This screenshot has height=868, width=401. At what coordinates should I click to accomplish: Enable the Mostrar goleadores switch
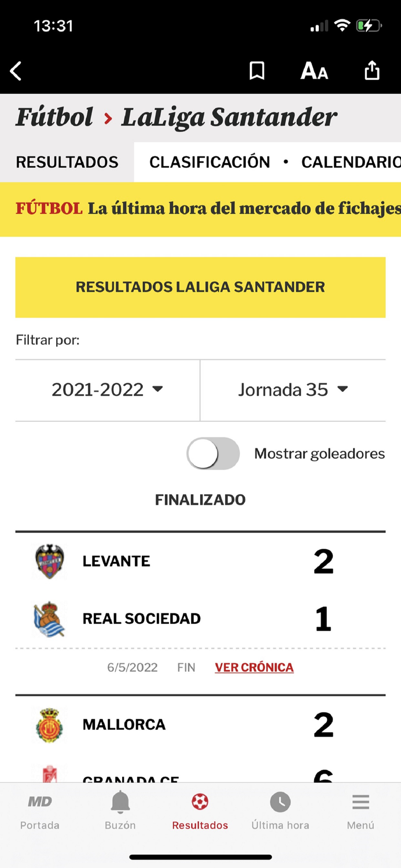[x=213, y=454]
